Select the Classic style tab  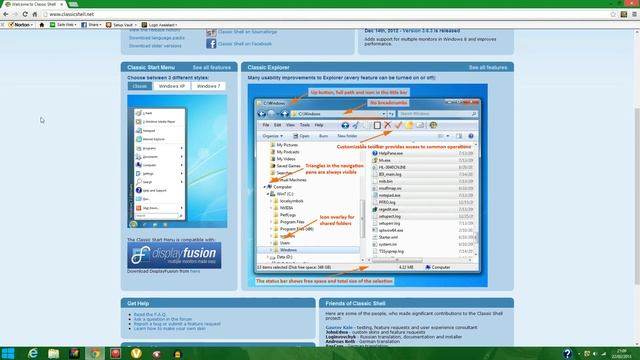tap(140, 86)
